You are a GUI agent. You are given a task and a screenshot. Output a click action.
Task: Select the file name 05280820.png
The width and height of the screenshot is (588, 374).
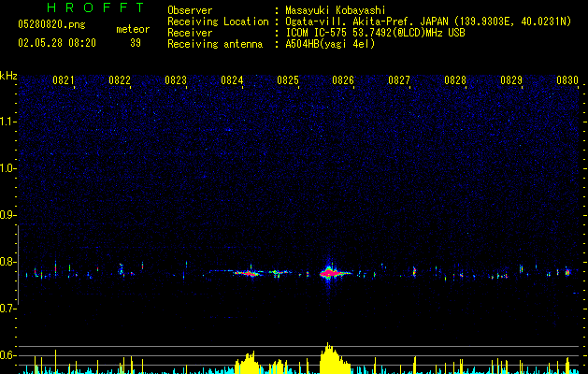coord(51,24)
